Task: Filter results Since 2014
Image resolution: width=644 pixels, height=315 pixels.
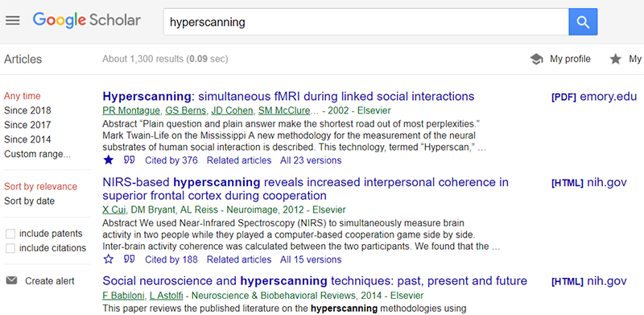Action: pos(27,139)
